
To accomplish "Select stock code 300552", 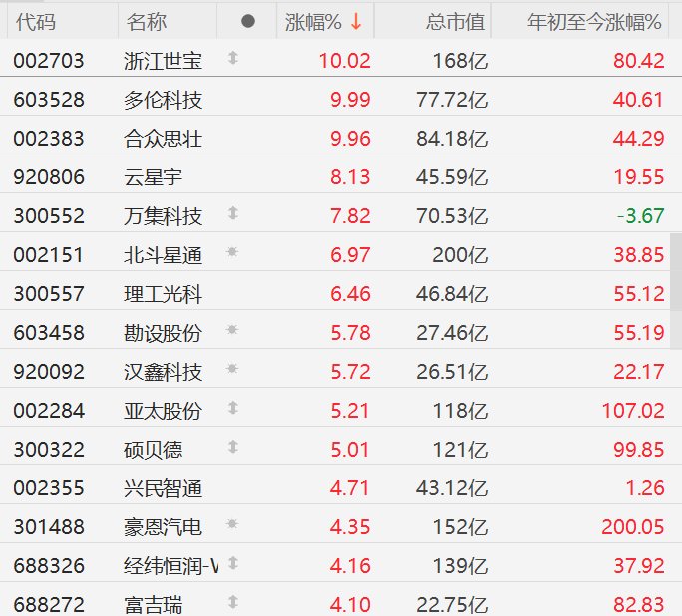I will tap(49, 216).
